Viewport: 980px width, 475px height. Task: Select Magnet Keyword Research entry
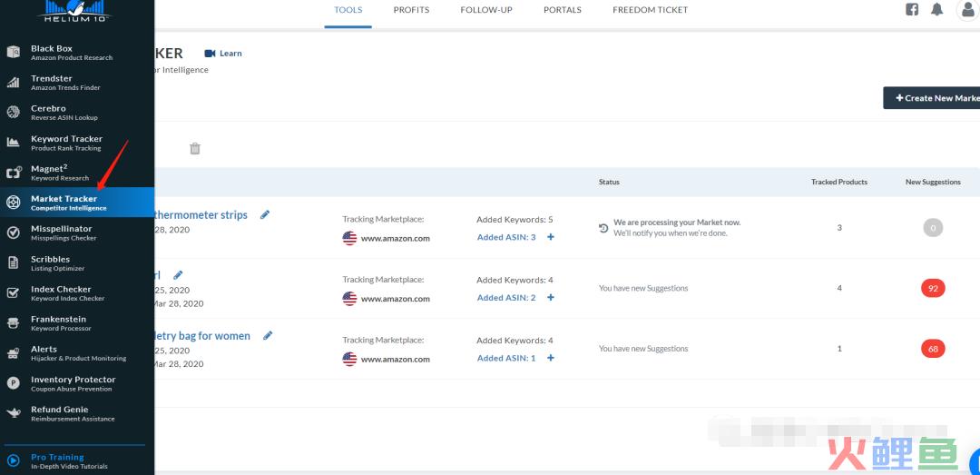coord(77,172)
